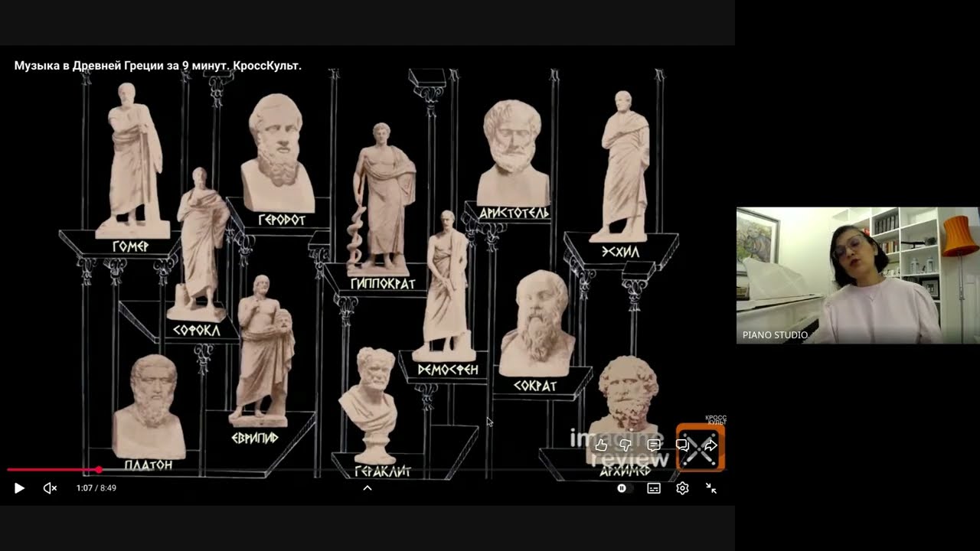This screenshot has width=980, height=551.
Task: Click the time display 1:07 / 8:49
Action: tap(96, 488)
